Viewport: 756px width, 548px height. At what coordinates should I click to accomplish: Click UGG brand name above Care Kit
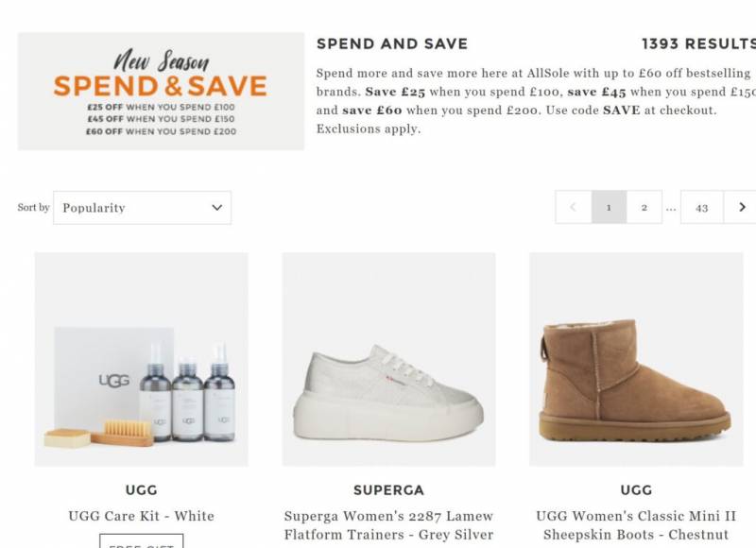[x=142, y=490]
